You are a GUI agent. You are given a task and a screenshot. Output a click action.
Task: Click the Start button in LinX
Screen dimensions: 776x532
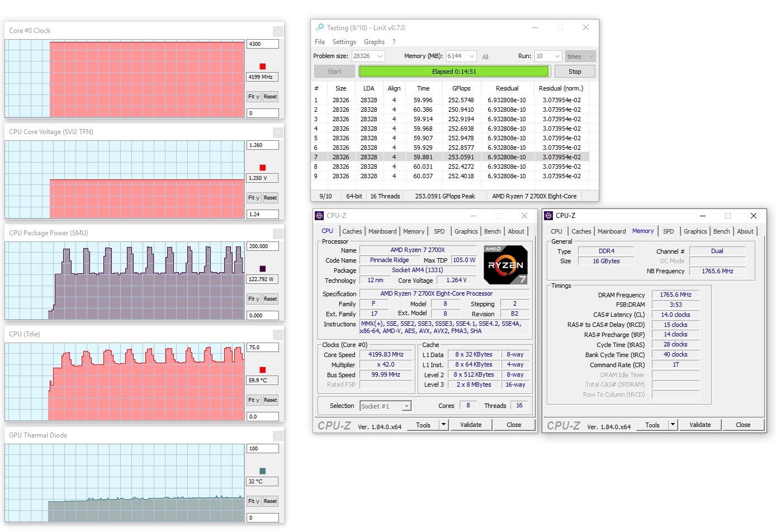[x=334, y=72]
